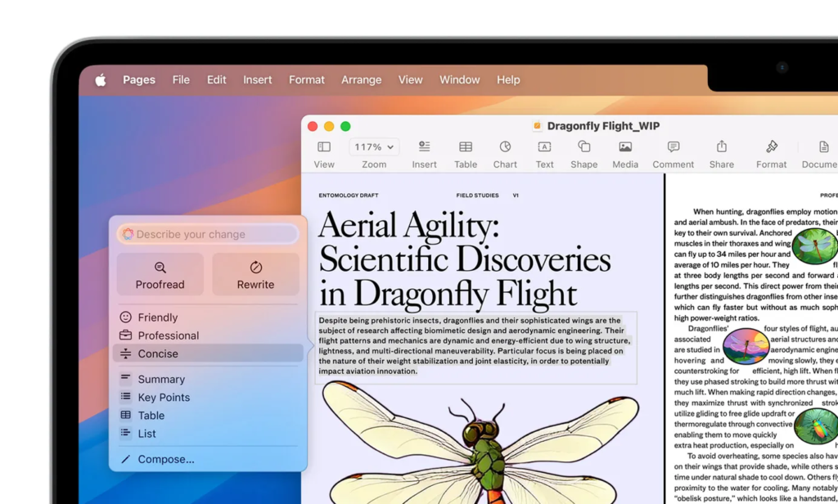Click the Describe your change field
The height and width of the screenshot is (504, 838).
pos(208,234)
